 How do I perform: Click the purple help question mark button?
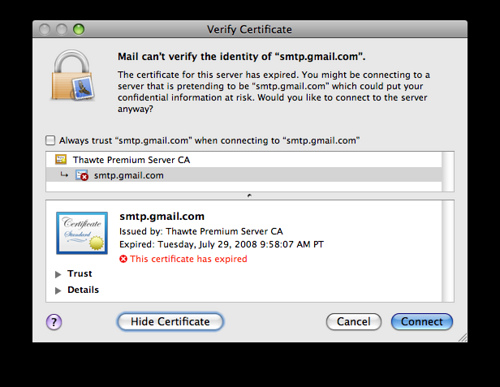point(54,322)
